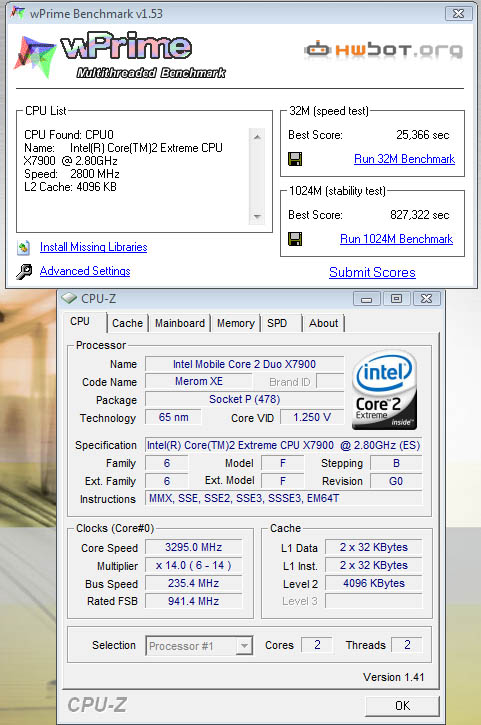Open Install Missing Libraries link
481x725 pixels.
[93, 247]
